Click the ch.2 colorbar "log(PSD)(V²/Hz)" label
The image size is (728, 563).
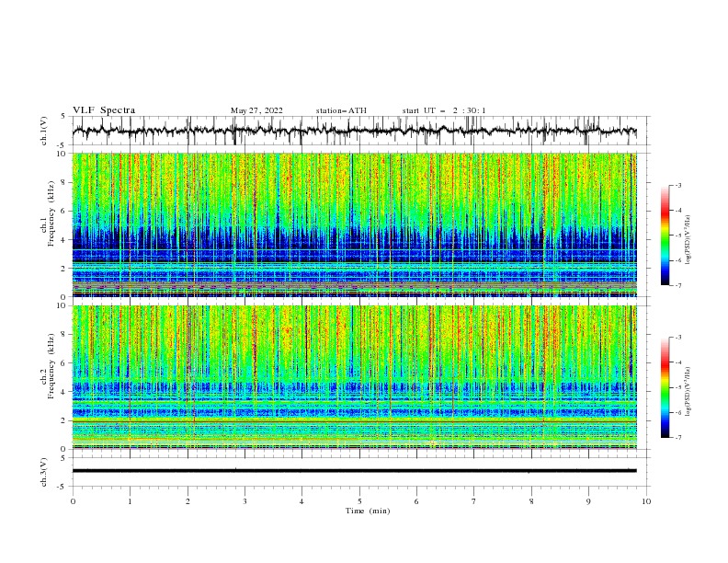click(x=689, y=392)
